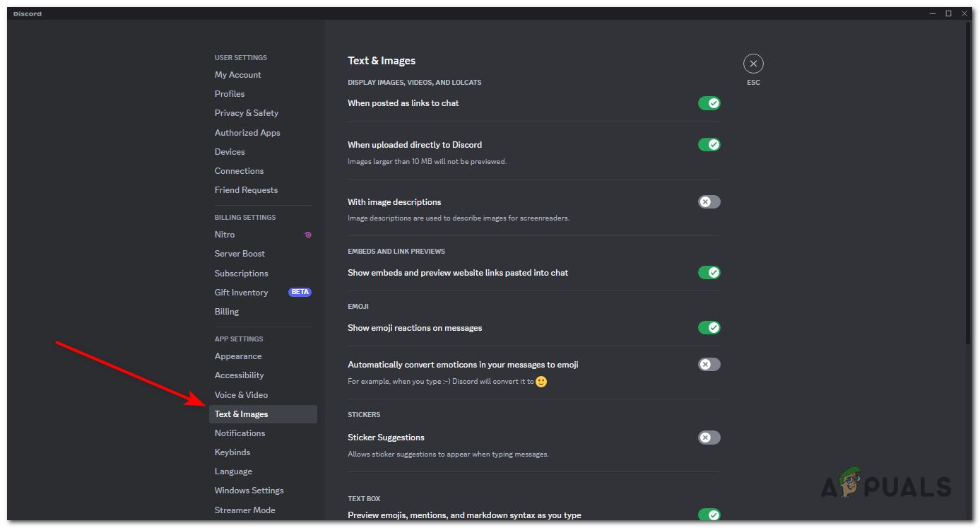Select the Voice & Video section

coord(242,395)
